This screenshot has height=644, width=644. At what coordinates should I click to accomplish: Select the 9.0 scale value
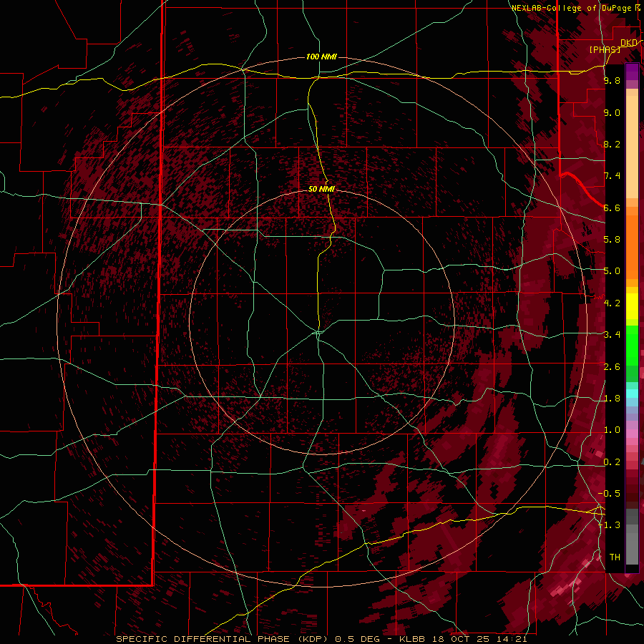[x=612, y=112]
